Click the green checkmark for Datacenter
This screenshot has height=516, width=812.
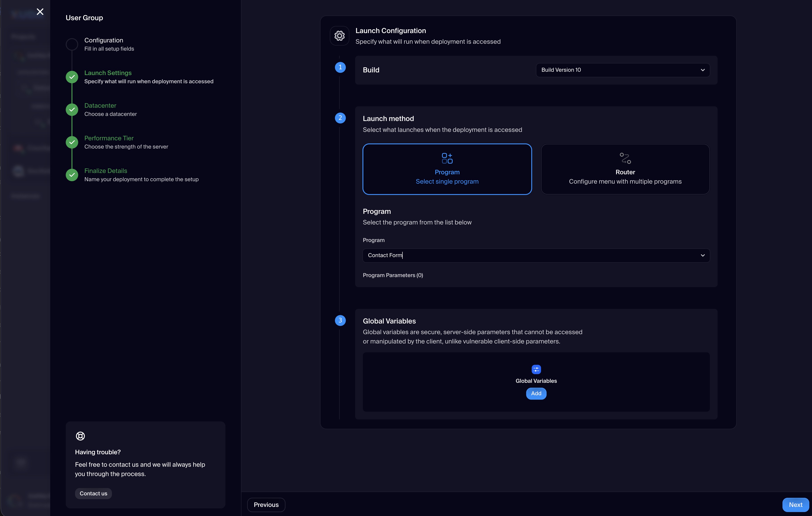point(72,109)
